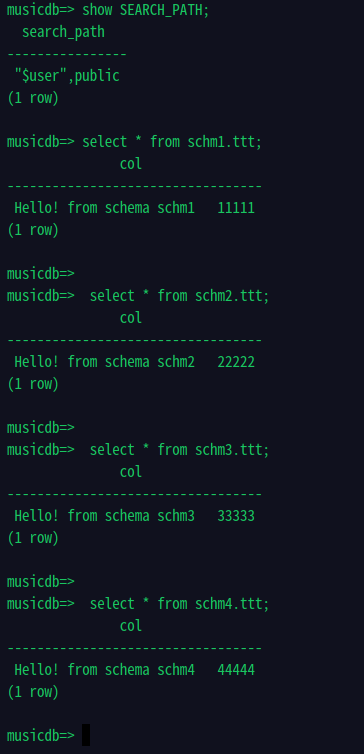Viewport: 364px width, 754px height.
Task: Click the terminal cursor at last prompt
Action: click(86, 735)
